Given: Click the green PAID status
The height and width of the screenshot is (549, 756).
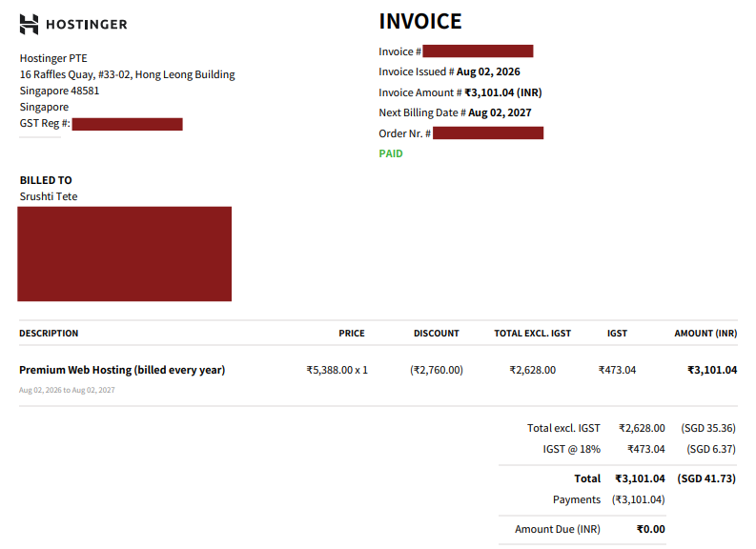Looking at the screenshot, I should click(391, 153).
